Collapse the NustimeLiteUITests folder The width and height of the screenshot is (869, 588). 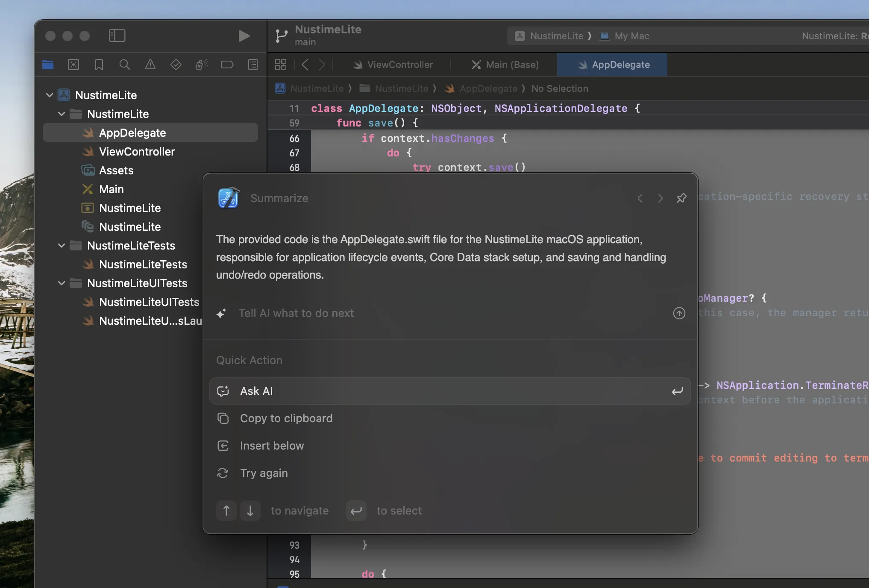click(62, 283)
